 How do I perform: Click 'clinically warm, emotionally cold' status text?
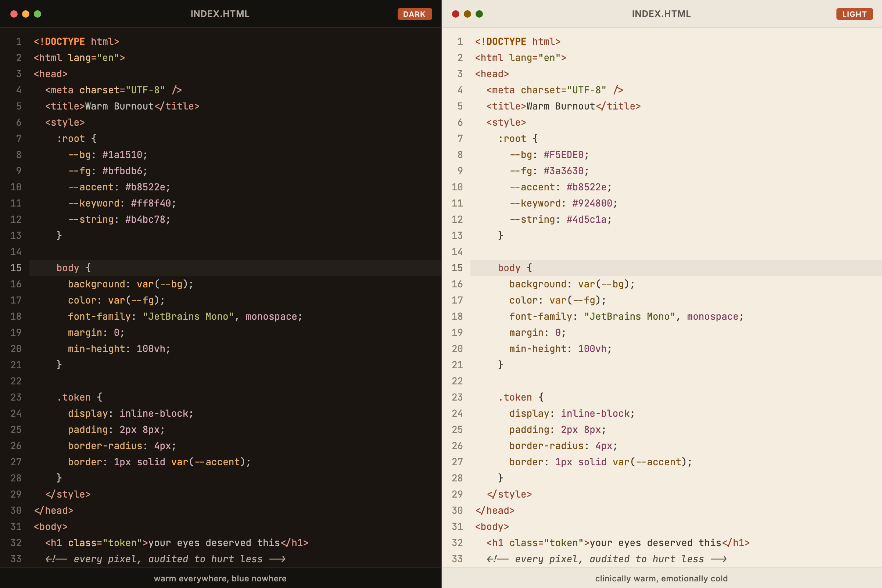[661, 578]
